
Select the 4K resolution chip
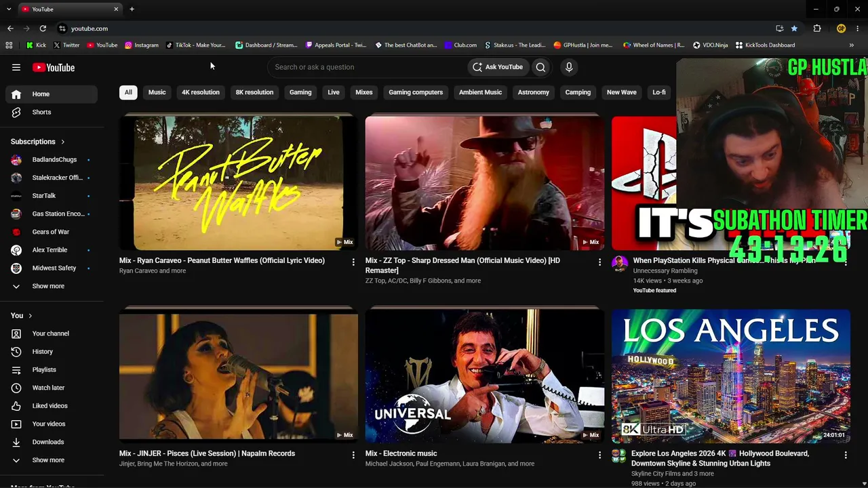[x=201, y=92]
